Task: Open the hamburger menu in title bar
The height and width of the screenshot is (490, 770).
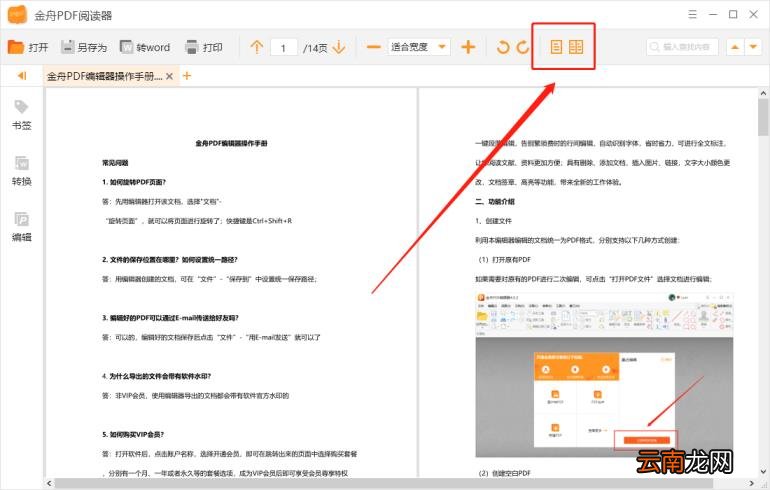Action: 692,14
